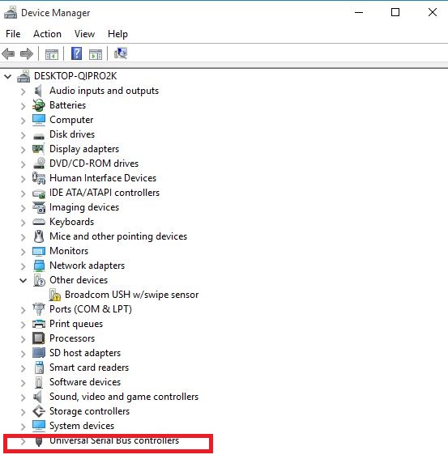Open Help via the question mark icon
Screen dimensions: 448x476
pyautogui.click(x=76, y=53)
